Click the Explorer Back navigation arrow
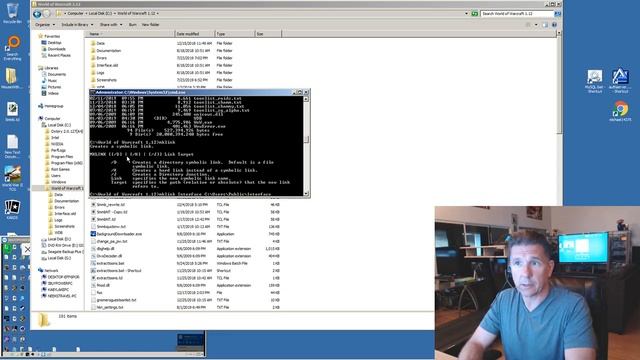This screenshot has width=640, height=360. click(x=37, y=14)
